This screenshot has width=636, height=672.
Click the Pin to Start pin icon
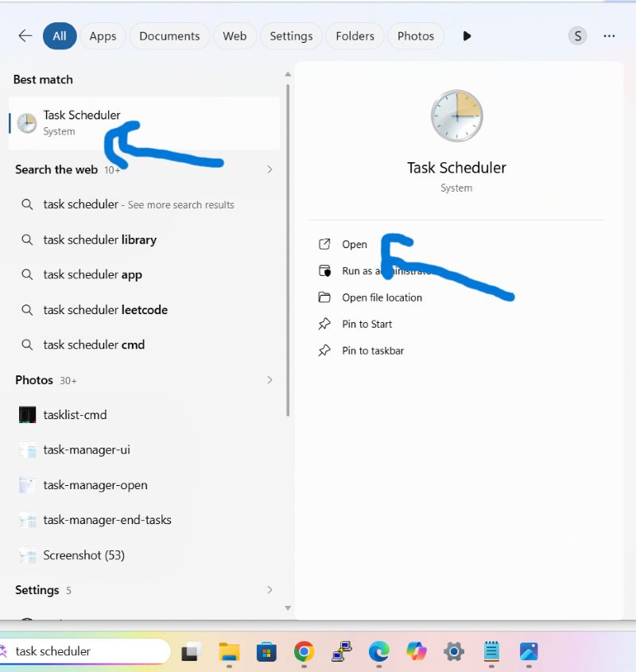click(x=324, y=324)
